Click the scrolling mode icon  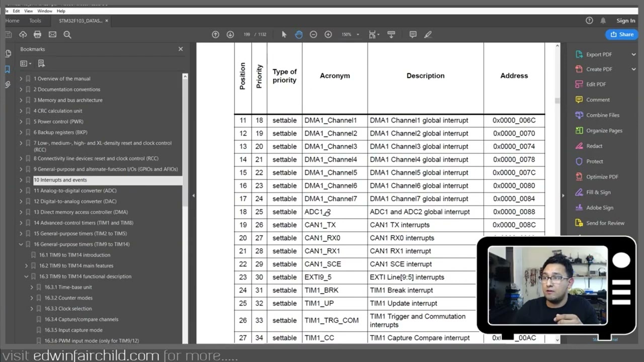pyautogui.click(x=391, y=34)
